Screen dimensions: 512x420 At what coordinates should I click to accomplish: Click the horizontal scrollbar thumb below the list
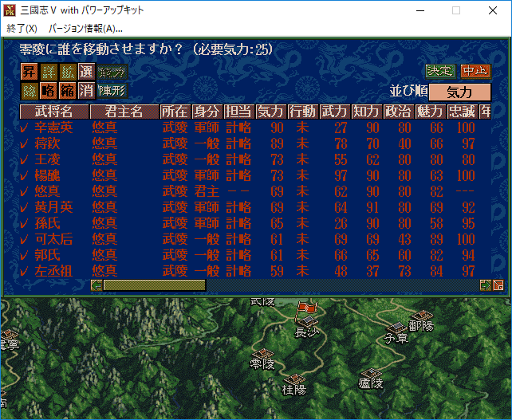[x=154, y=285]
